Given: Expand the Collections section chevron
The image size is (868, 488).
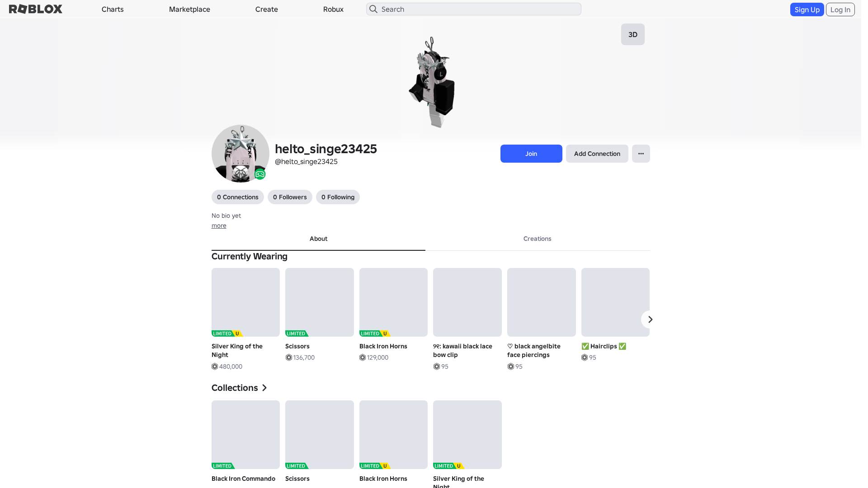Looking at the screenshot, I should [x=264, y=388].
